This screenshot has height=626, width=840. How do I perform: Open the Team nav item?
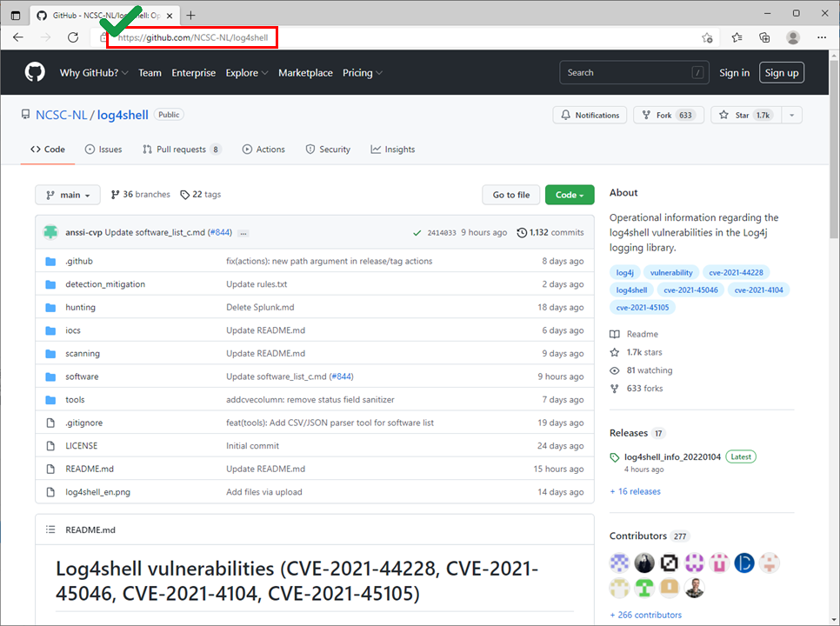point(150,73)
